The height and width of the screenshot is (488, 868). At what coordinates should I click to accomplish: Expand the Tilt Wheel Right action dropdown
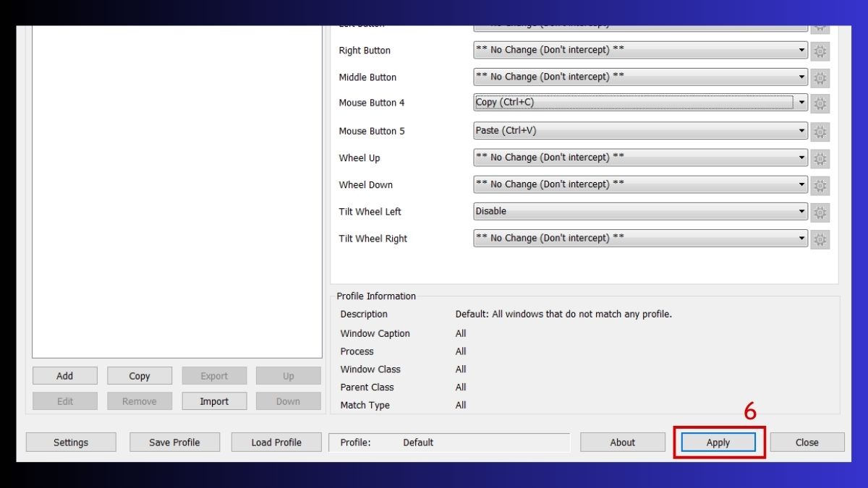(x=641, y=238)
